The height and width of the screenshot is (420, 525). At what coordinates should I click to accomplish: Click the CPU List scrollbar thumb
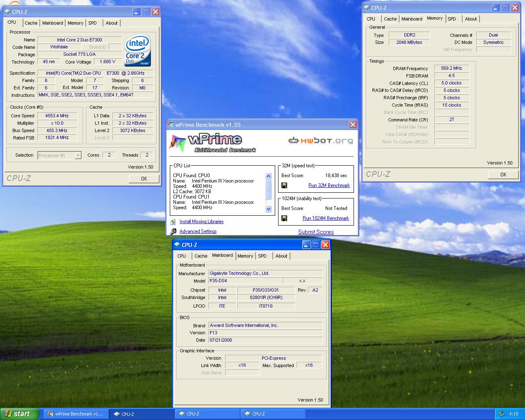coord(269,189)
